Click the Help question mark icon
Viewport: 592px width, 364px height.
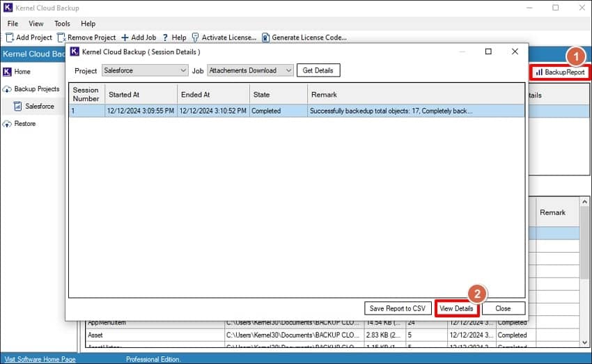[165, 38]
